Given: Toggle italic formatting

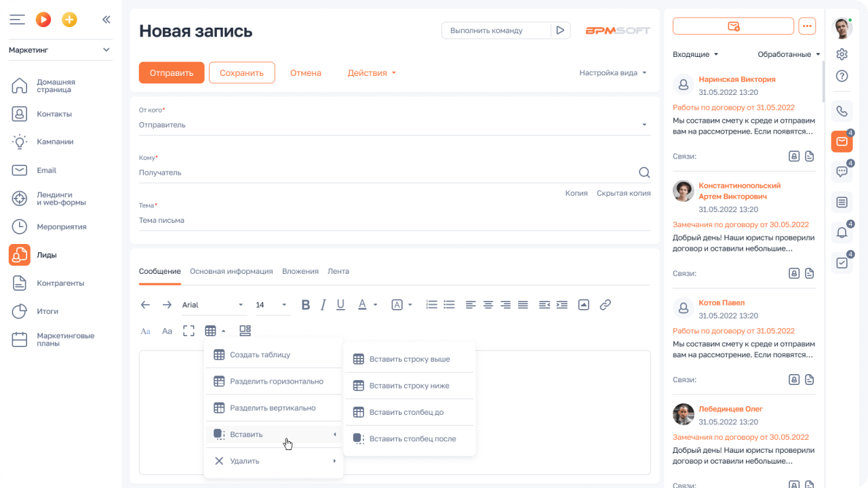Looking at the screenshot, I should coord(323,304).
